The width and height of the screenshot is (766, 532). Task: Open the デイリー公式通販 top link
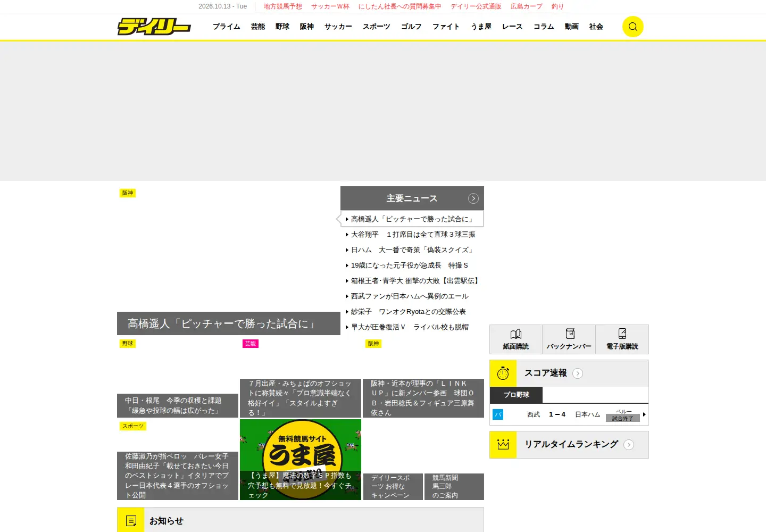coord(476,6)
